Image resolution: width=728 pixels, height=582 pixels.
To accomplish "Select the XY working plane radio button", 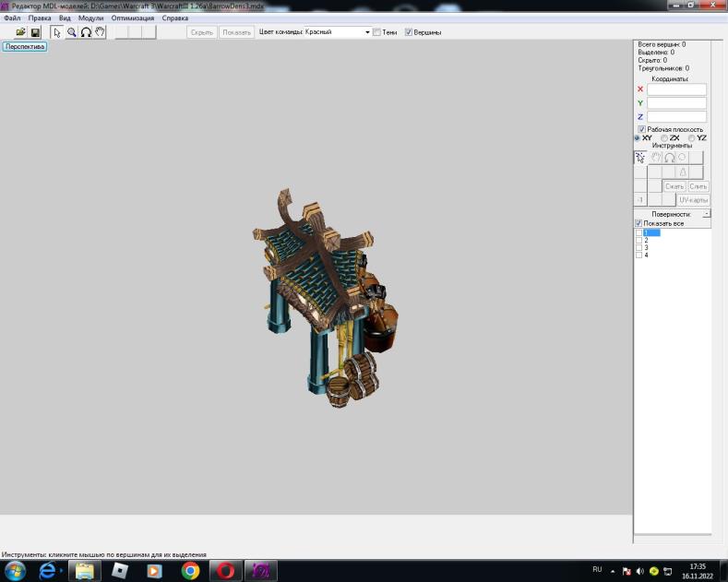I will pos(637,137).
